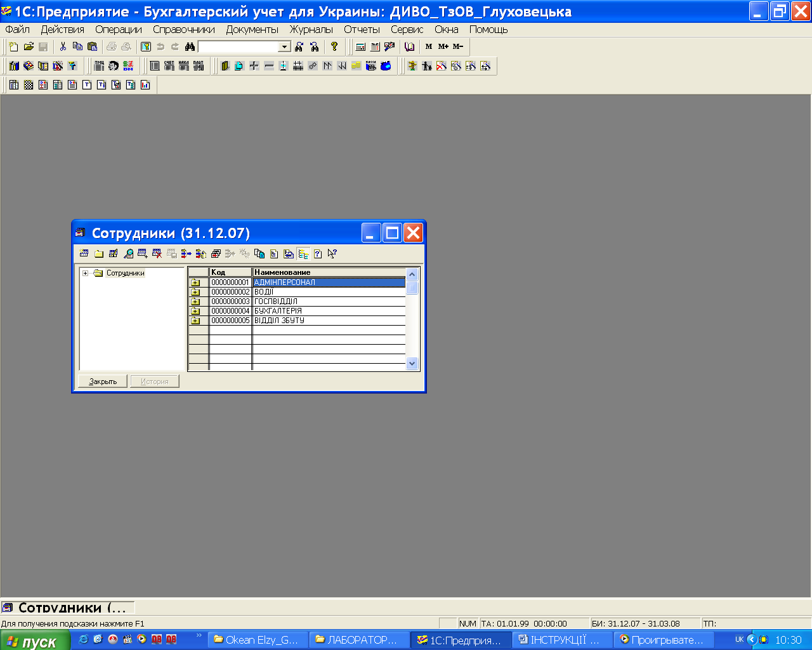Click the СЧЕТ invoice document icon
Image resolution: width=812 pixels, height=650 pixels.
coord(169,65)
